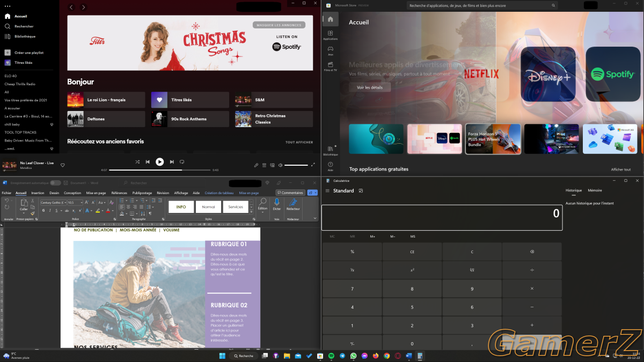
Task: Expand the Coller paste options arrow
Action: coord(24,213)
